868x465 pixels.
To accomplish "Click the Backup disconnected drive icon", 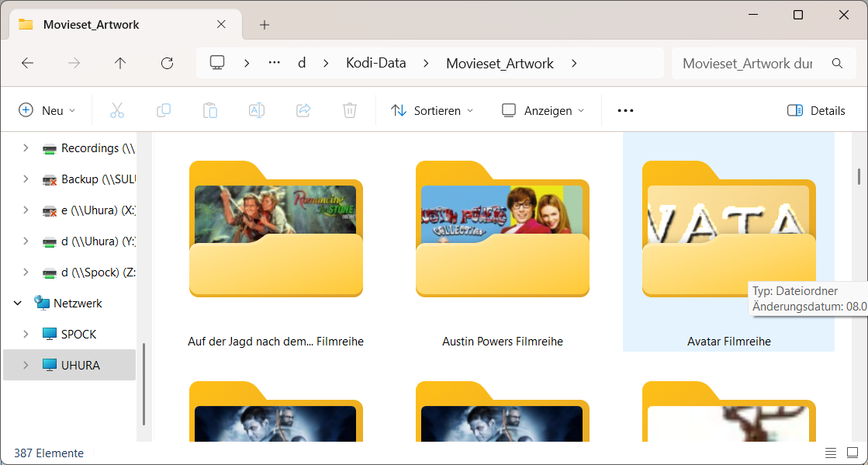I will pyautogui.click(x=50, y=179).
